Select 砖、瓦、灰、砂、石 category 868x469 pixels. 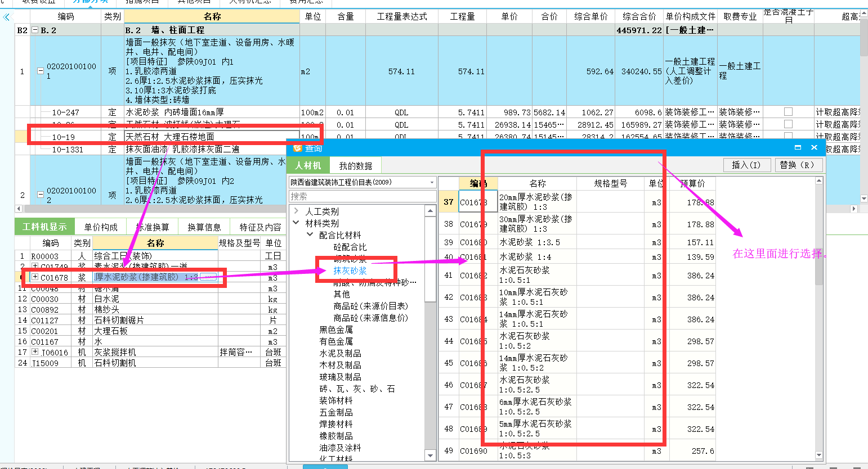(357, 389)
